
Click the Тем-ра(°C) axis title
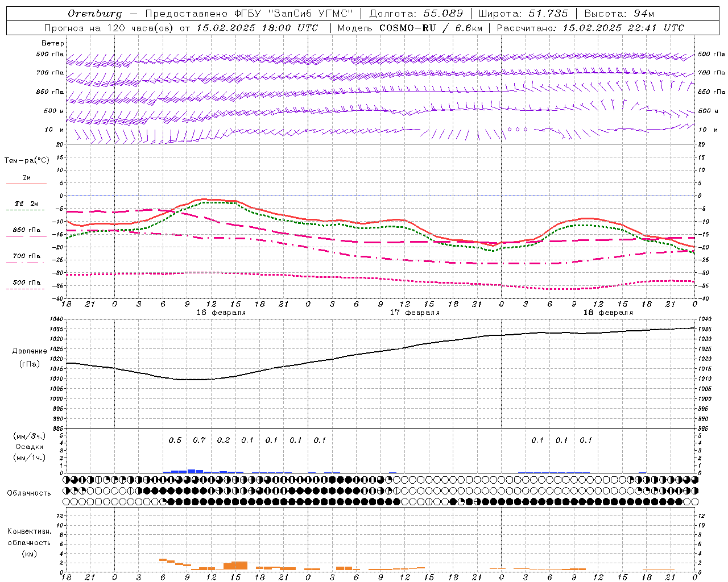[27, 161]
